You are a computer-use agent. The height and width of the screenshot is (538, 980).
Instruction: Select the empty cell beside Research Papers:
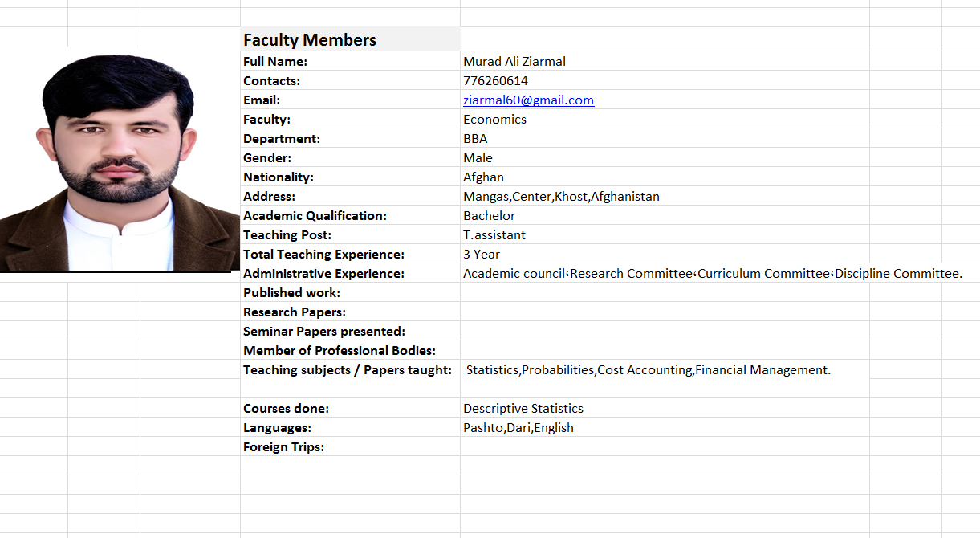(665, 312)
